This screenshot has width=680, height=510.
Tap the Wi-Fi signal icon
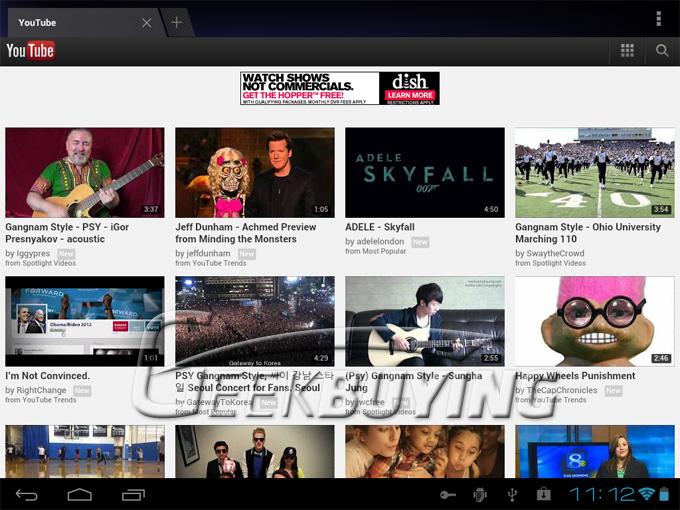tap(647, 494)
